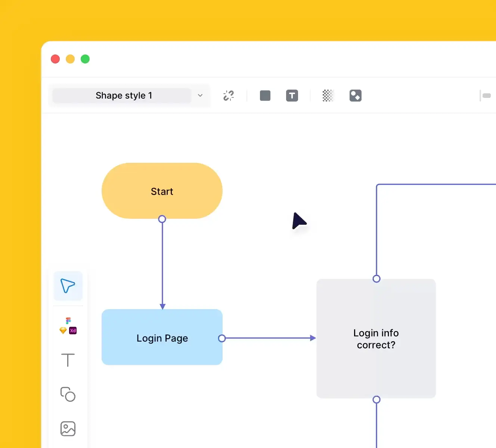Maximize the window with the green button
Screen dimensions: 496x448
coord(85,59)
